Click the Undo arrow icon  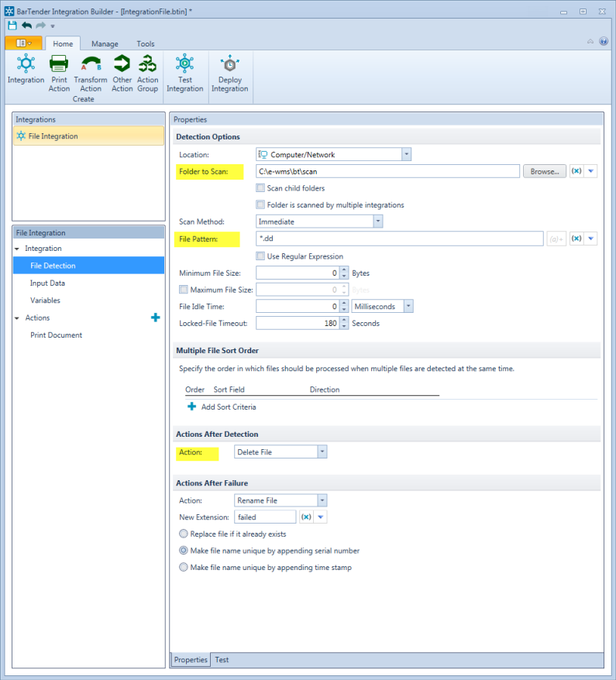coord(27,25)
